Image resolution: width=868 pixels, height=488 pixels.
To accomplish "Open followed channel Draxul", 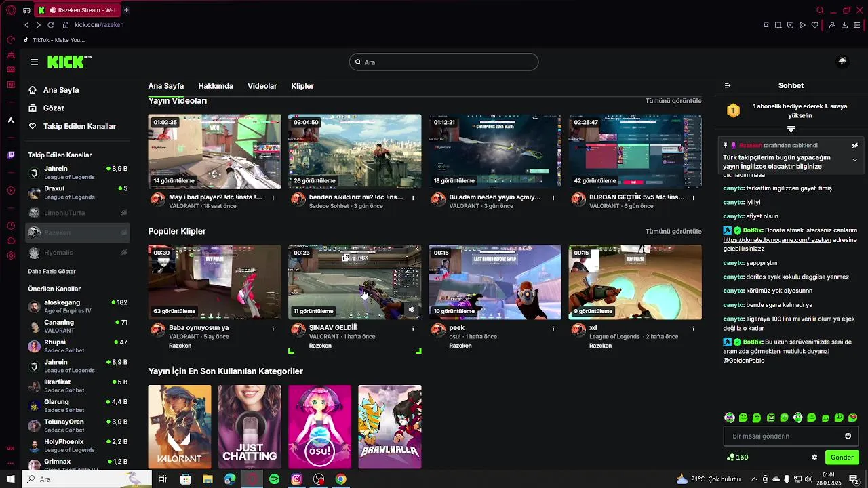I will tap(77, 192).
